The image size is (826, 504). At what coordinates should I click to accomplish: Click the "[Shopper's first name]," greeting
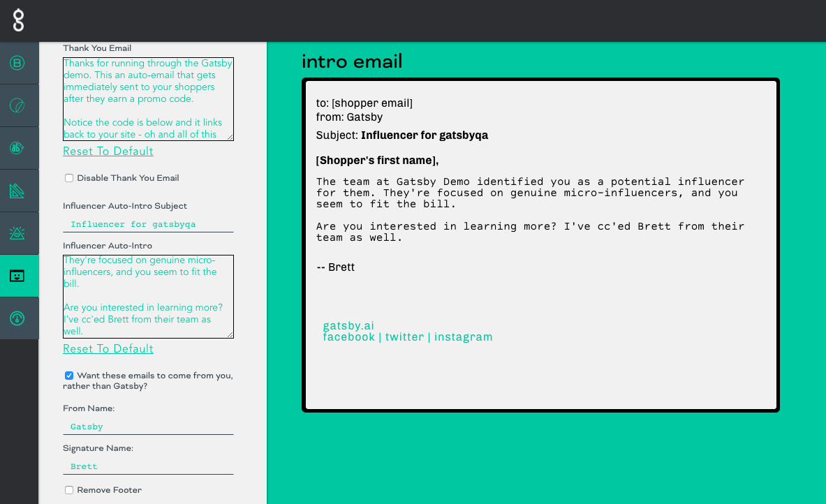[377, 161]
